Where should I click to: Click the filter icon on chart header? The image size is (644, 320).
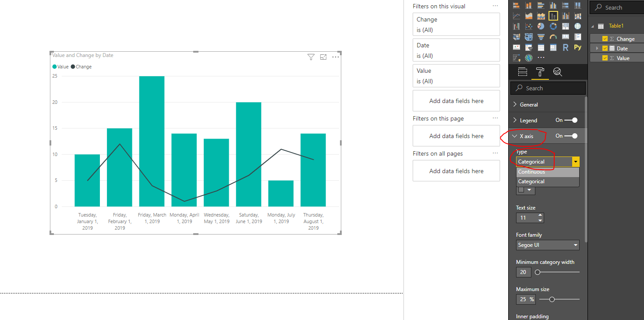tap(311, 57)
